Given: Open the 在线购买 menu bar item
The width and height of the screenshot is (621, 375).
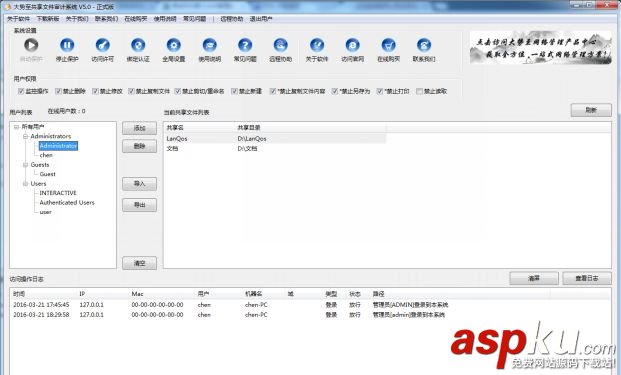Looking at the screenshot, I should [135, 19].
